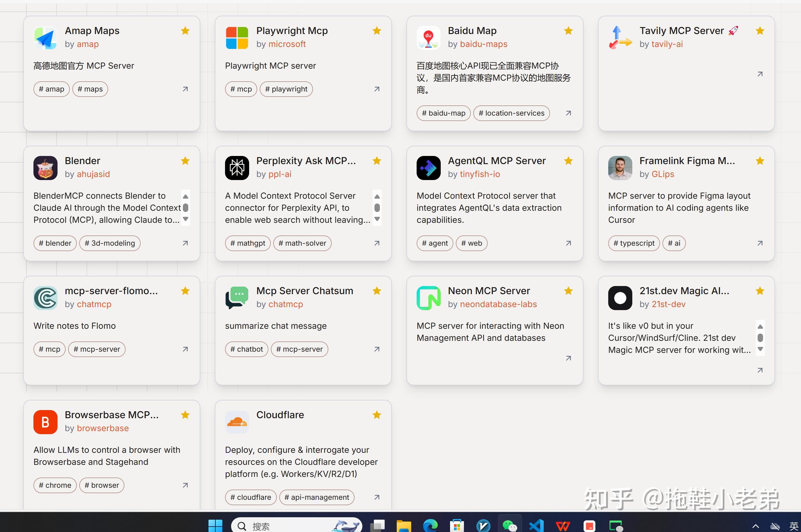Click the Playwright Mcp Microsoft logo
The width and height of the screenshot is (801, 532).
coord(237,38)
